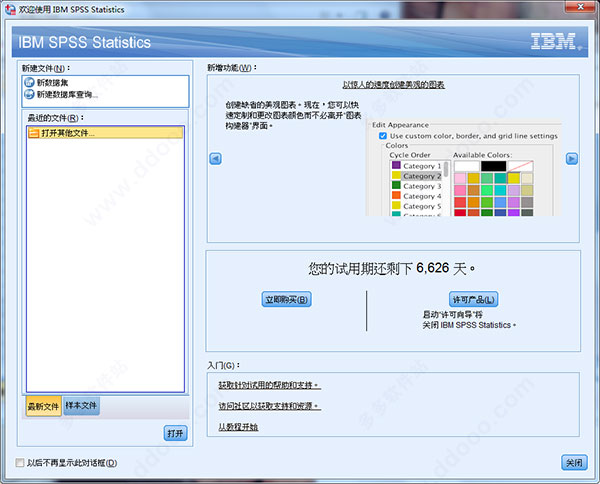Switch to 样本文件 tab
600x484 pixels.
point(81,405)
